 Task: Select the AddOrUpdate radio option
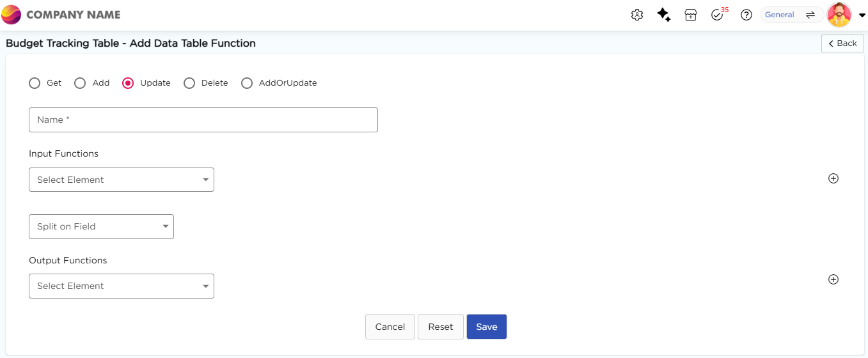click(247, 83)
